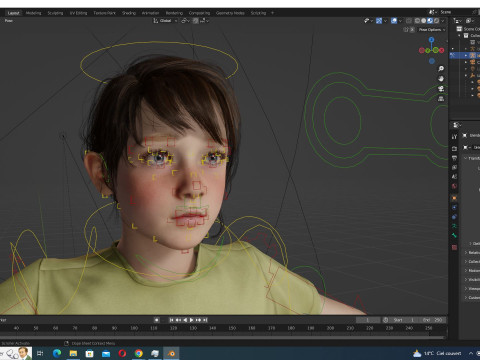Click the pan hand viewport icon
The width and height of the screenshot is (480, 360).
[441, 79]
